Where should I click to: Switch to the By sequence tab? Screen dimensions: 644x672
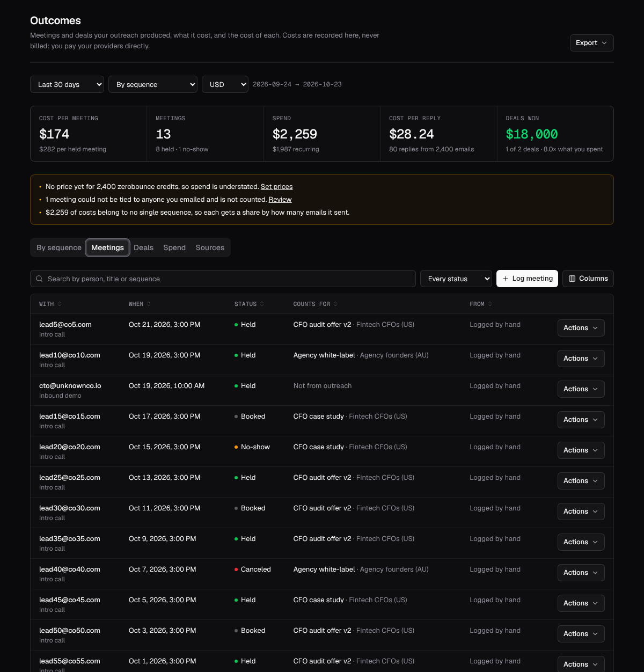59,247
